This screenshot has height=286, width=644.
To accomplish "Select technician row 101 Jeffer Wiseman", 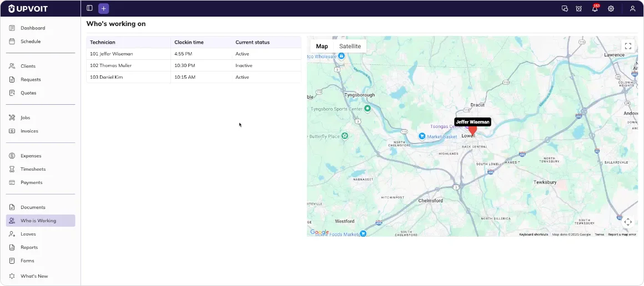I will point(194,54).
